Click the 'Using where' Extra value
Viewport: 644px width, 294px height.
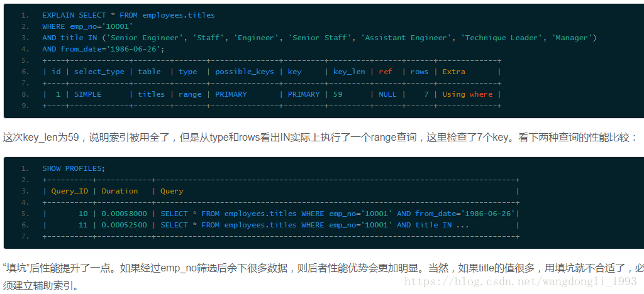point(467,94)
